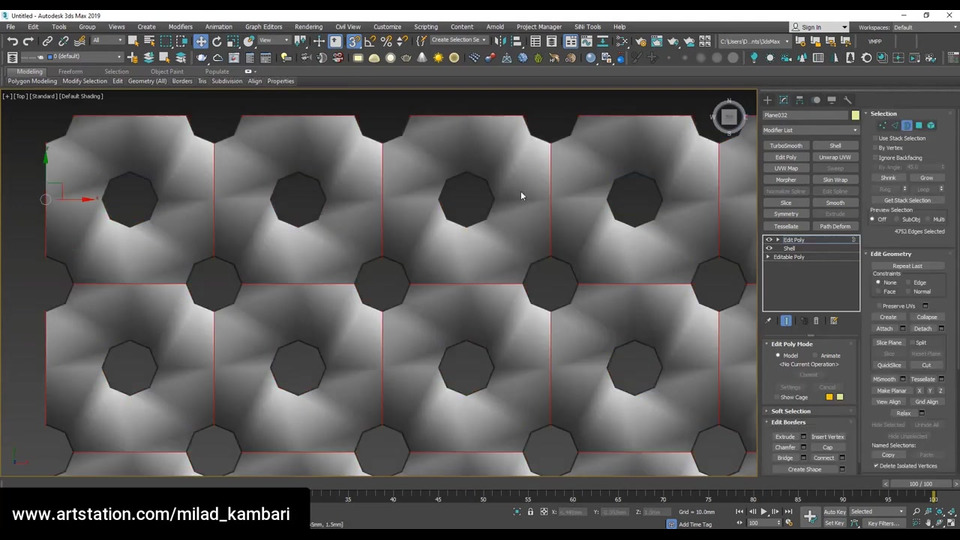Toggle the 3D Snaps icon

tap(354, 41)
